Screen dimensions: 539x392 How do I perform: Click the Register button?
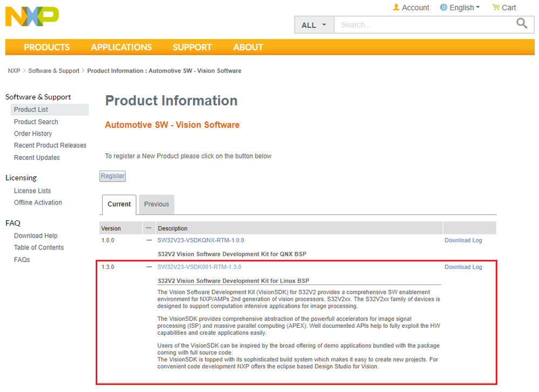[113, 176]
